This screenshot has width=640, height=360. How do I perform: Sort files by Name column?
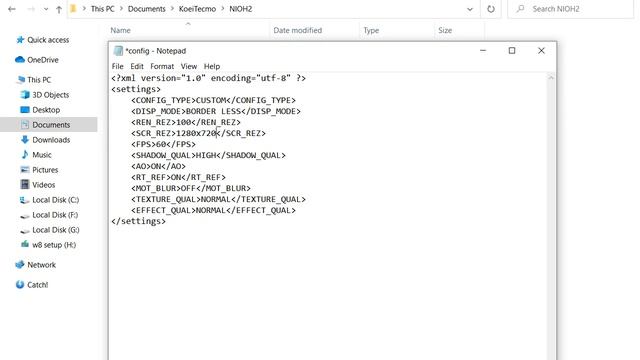120,30
